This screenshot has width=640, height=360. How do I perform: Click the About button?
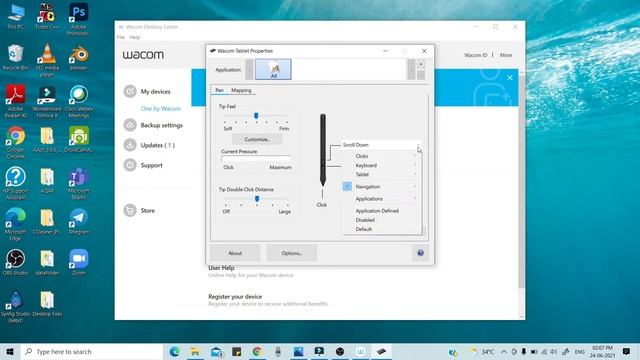click(235, 253)
